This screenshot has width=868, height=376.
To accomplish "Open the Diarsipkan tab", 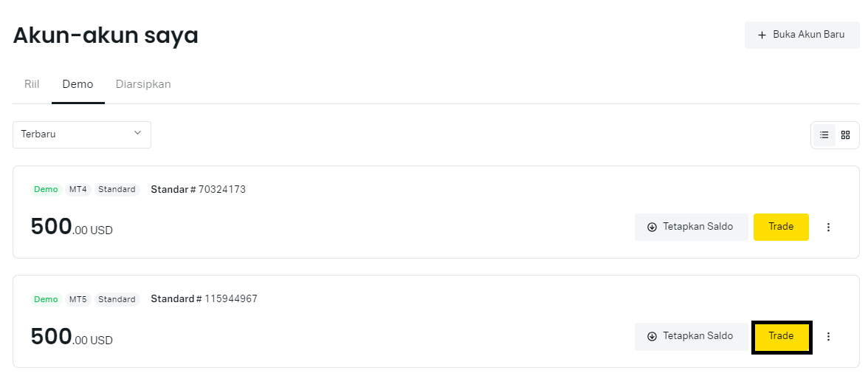I will pos(143,84).
